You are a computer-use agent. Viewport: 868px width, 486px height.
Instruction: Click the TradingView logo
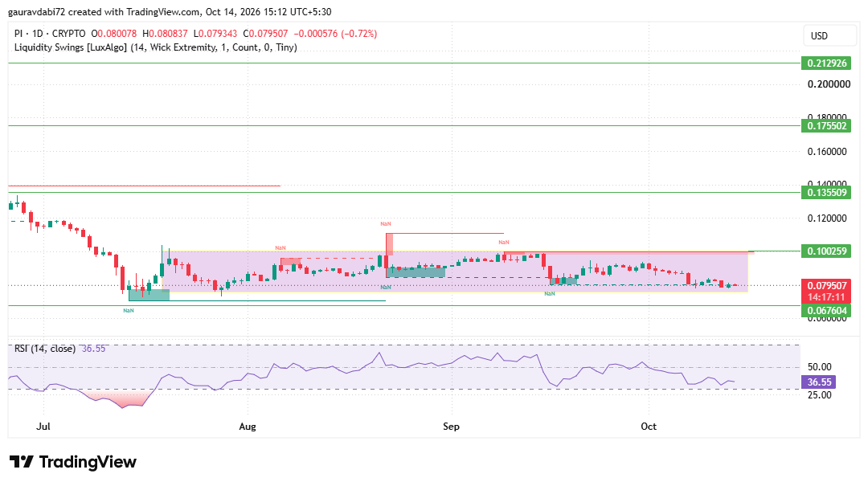coord(72,462)
